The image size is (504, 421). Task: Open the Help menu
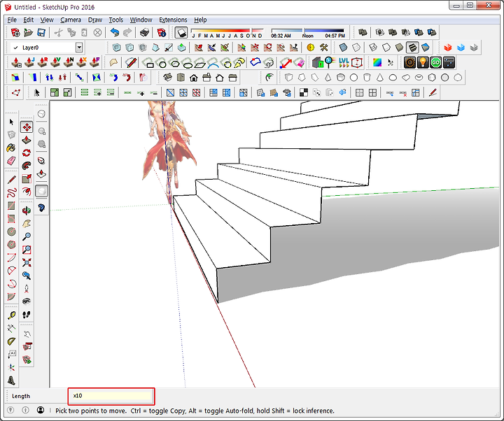(200, 20)
